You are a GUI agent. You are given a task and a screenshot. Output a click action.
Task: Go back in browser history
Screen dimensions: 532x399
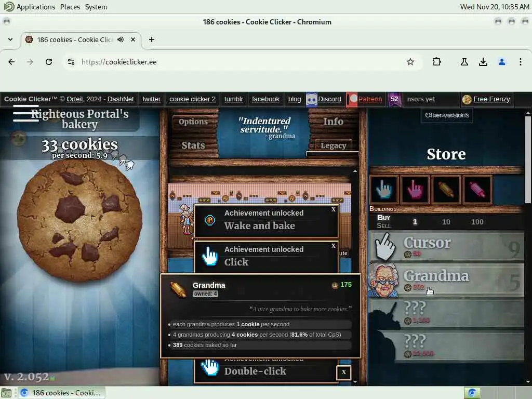click(11, 62)
